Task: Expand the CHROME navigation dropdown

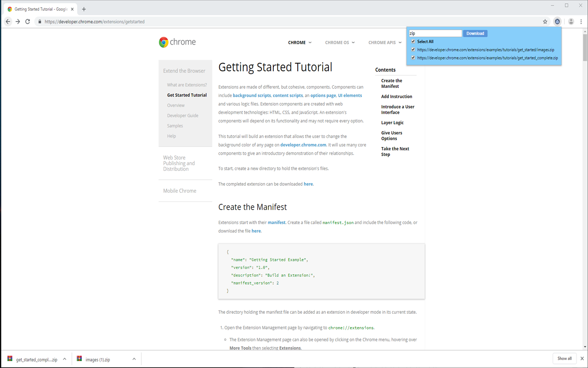Action: point(300,42)
